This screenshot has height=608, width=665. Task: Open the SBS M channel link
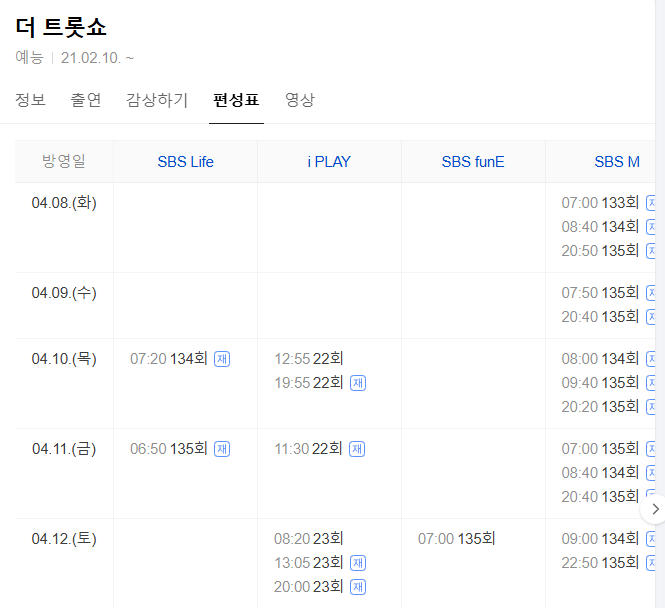tap(617, 162)
